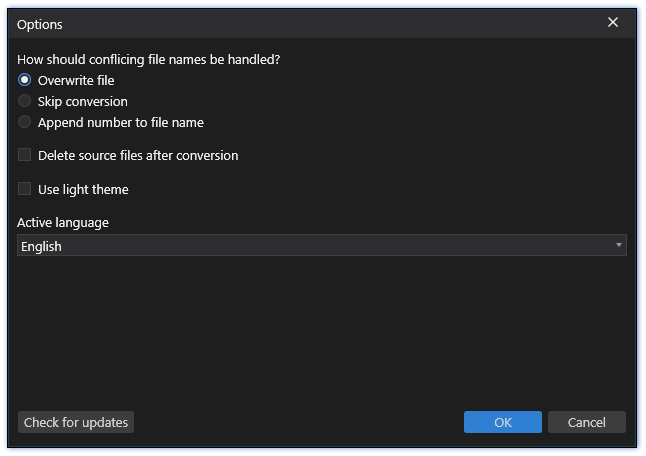Click the 'Use light theme' label text
646x456 pixels.
click(83, 190)
